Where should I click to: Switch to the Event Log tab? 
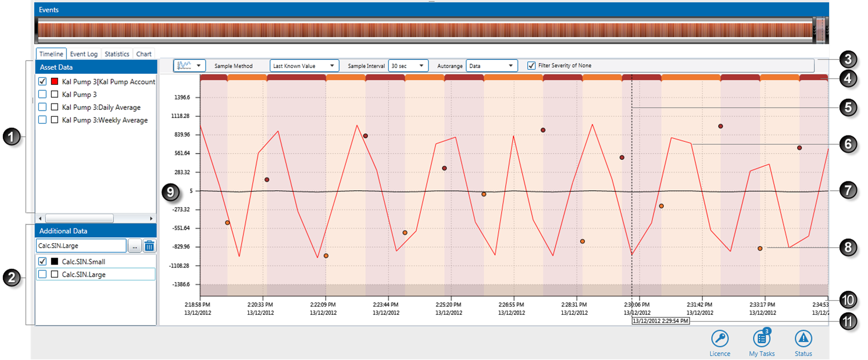[x=84, y=54]
